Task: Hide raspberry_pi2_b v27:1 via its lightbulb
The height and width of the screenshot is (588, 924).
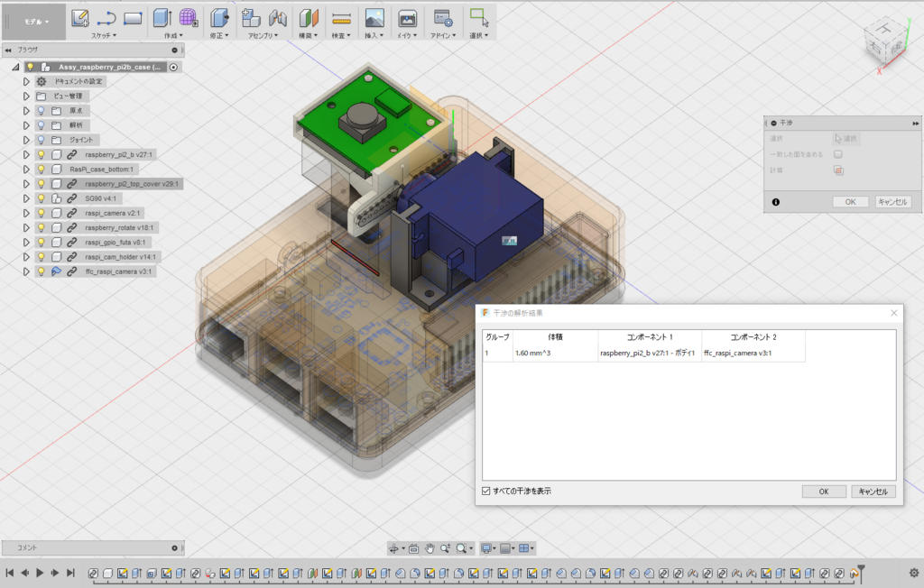Action: [x=42, y=154]
